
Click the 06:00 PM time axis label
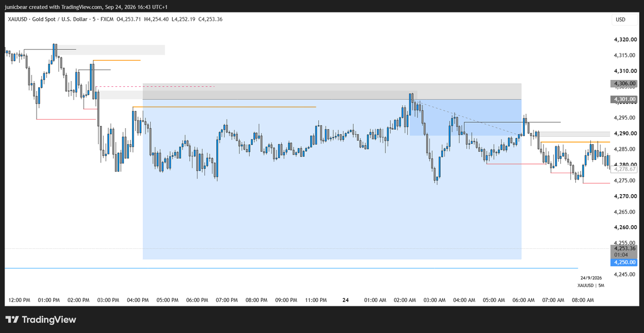196,300
